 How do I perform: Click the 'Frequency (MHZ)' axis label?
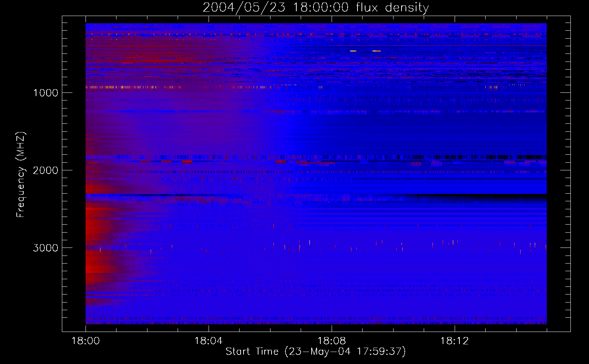coord(21,175)
